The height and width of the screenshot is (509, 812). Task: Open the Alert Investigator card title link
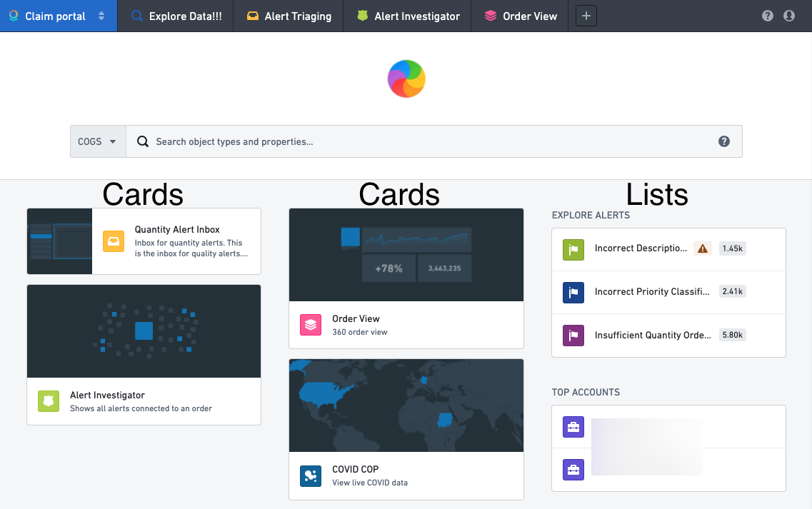107,395
